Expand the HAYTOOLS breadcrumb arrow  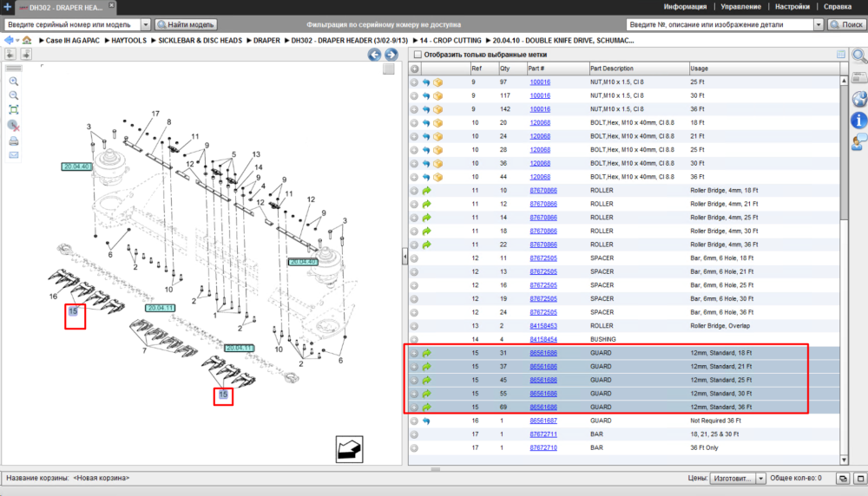108,41
